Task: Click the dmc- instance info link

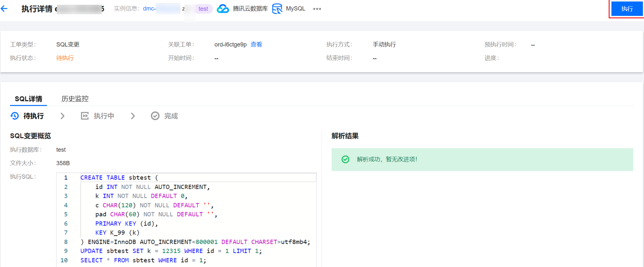Action: tap(149, 9)
